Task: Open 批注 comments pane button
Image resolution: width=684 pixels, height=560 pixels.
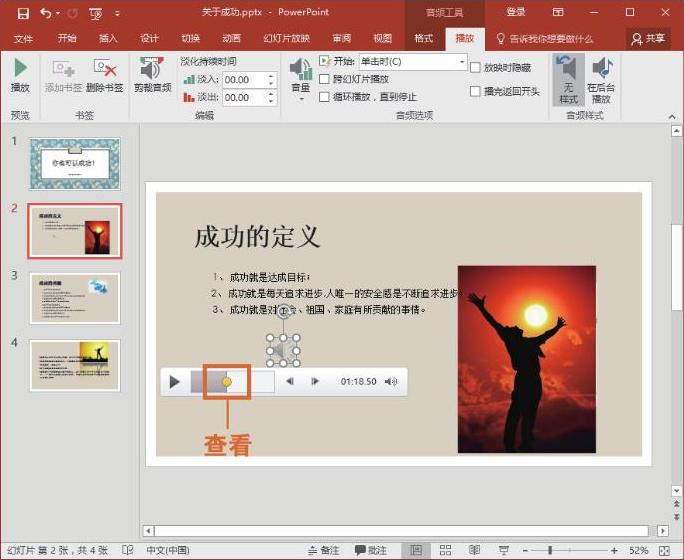Action: 371,550
